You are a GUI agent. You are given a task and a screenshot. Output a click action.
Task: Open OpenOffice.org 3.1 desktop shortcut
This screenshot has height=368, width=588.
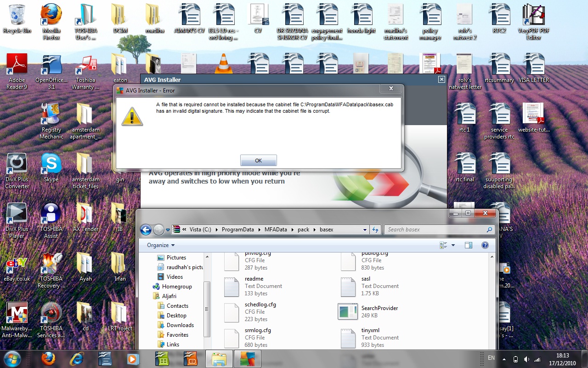tap(51, 72)
